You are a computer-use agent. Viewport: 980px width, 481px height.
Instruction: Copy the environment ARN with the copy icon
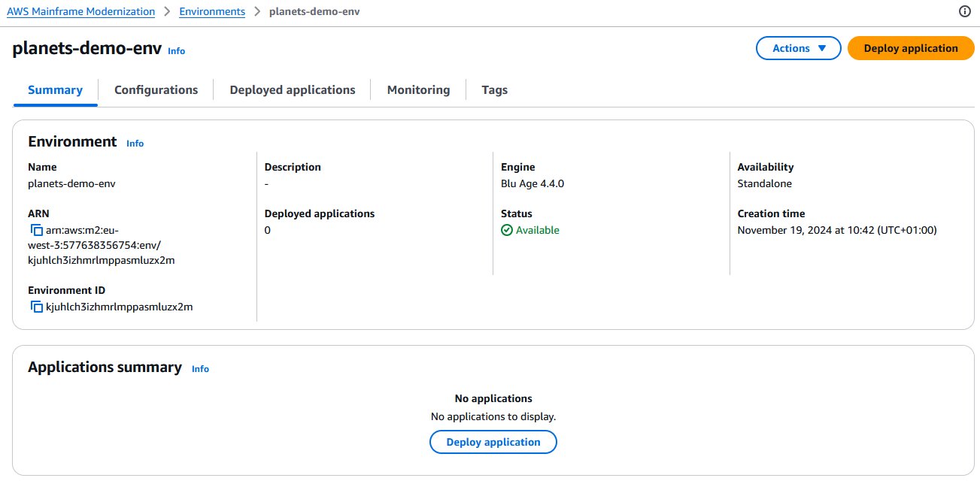coord(36,230)
